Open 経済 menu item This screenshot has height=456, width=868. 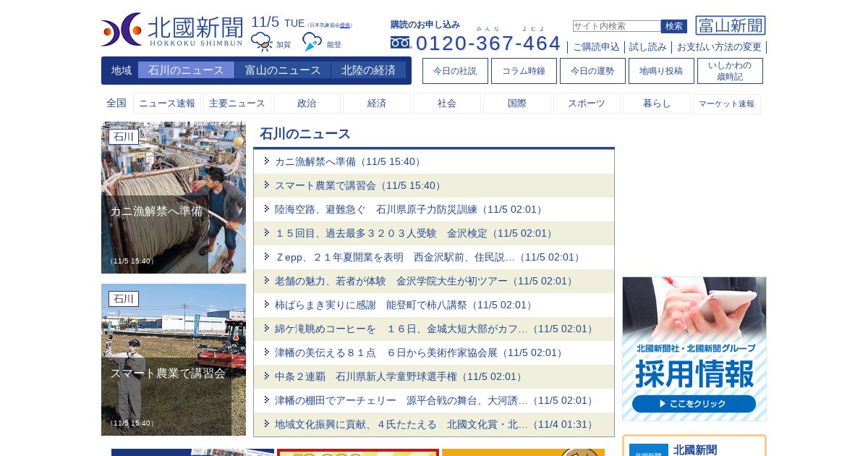coord(377,104)
